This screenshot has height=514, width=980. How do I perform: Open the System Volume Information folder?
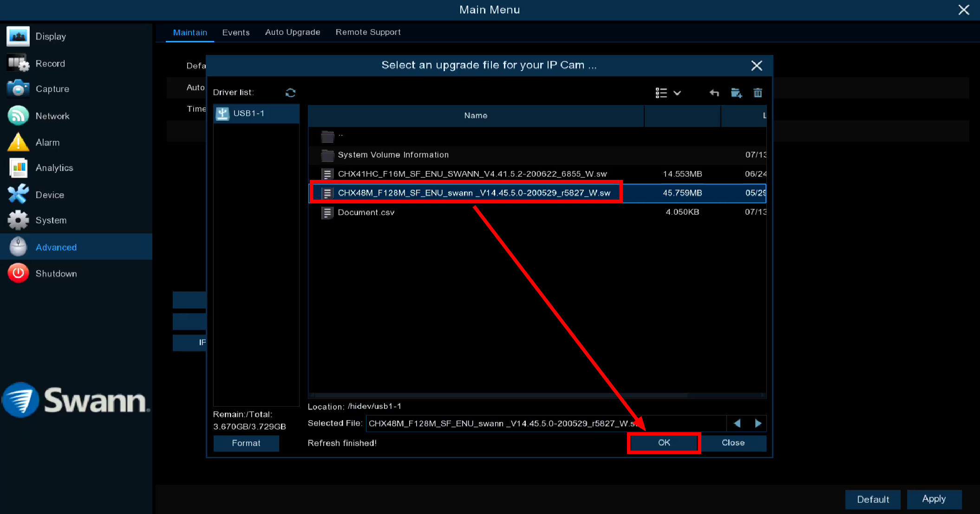393,155
